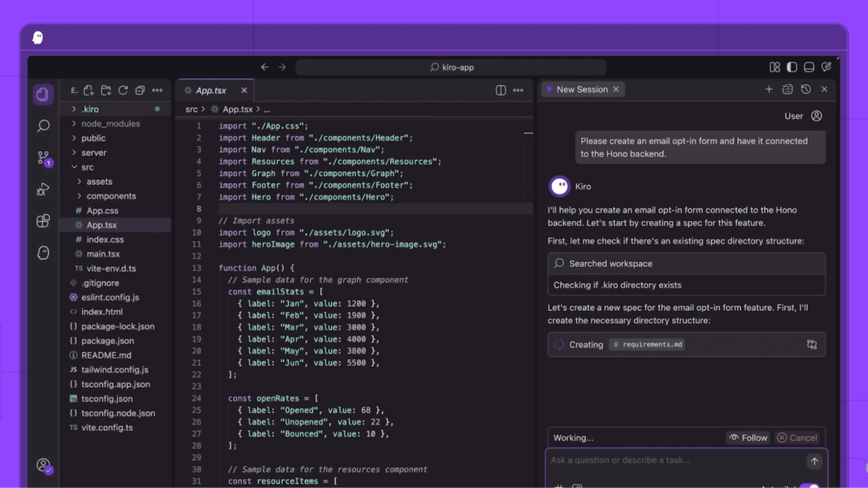This screenshot has height=488, width=868.
Task: Select the New Session chat tab
Action: click(x=583, y=89)
